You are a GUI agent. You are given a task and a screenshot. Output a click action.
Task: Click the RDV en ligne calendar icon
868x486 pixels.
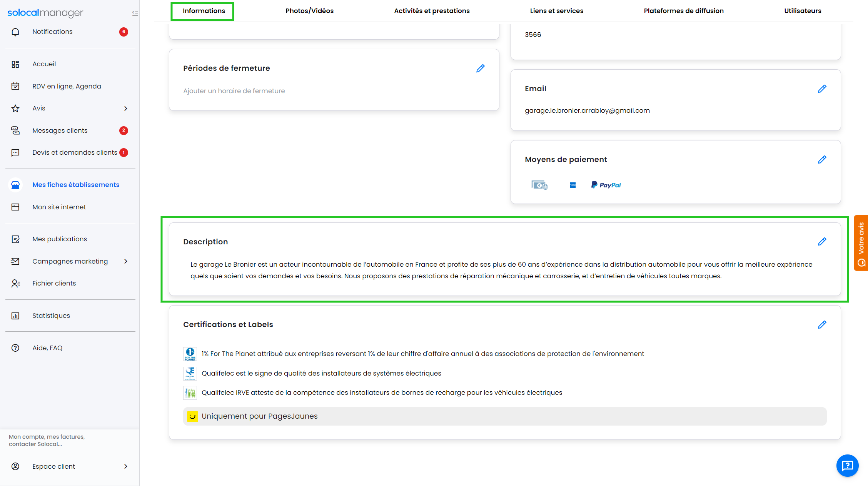coord(15,86)
